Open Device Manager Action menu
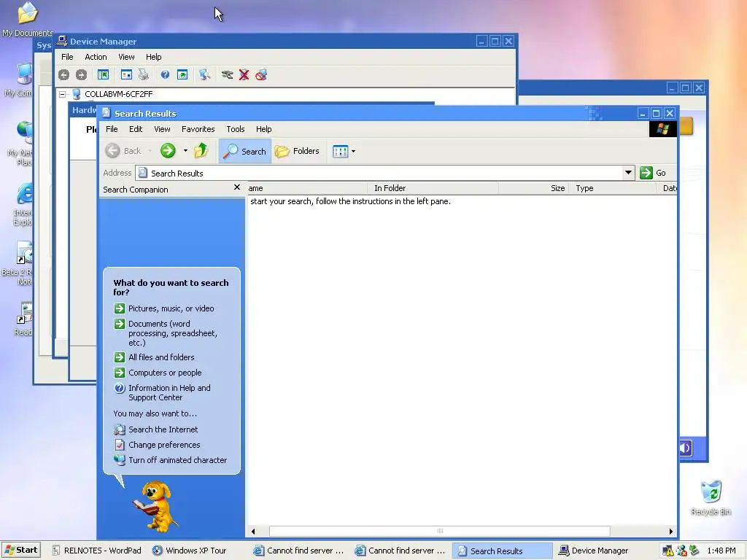This screenshot has width=747, height=560. point(96,57)
